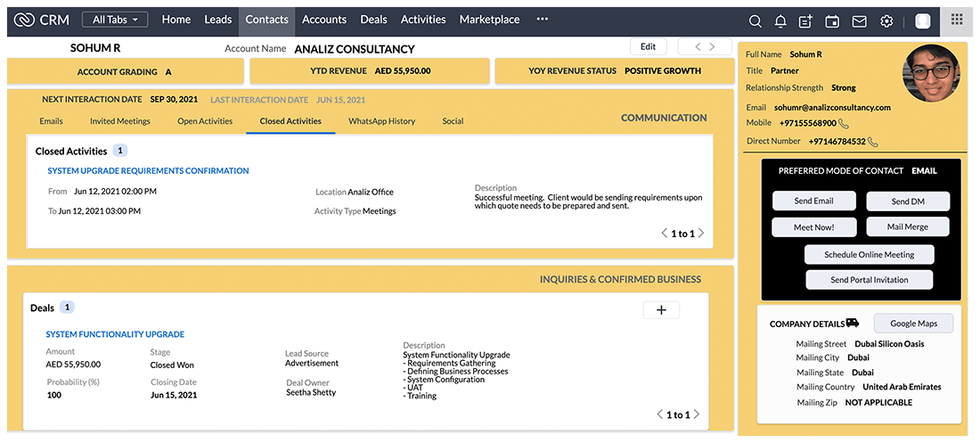Click the contact profile photo

[930, 74]
